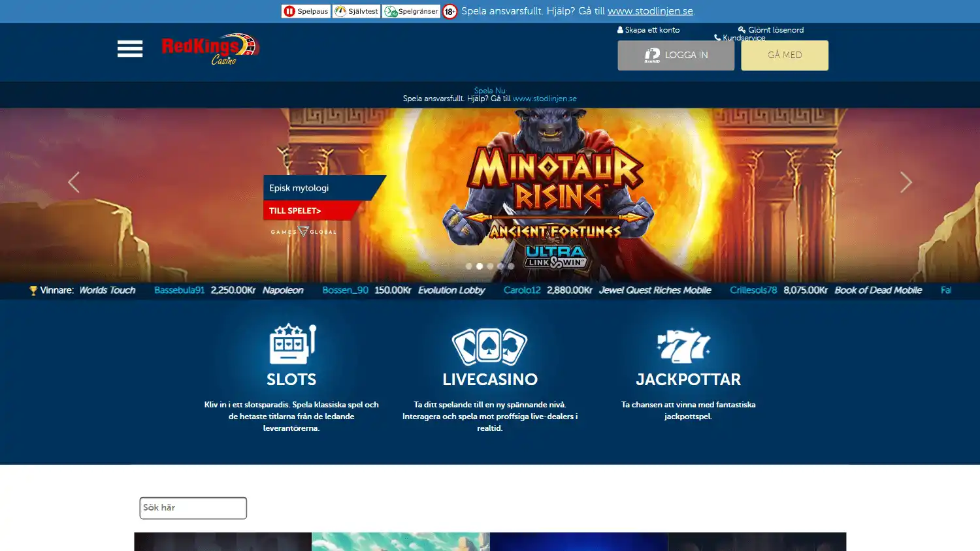
Task: Select the fourth carousel dot
Action: click(500, 266)
